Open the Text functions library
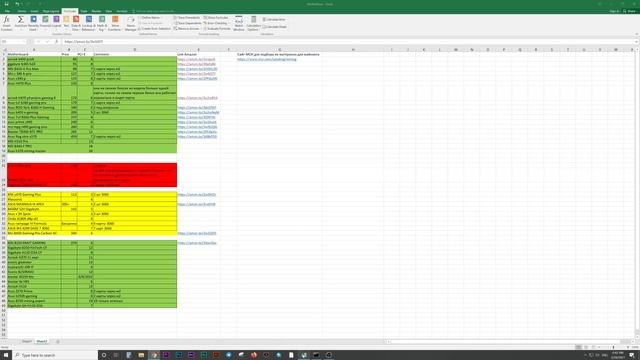640x360 pixels. click(66, 23)
